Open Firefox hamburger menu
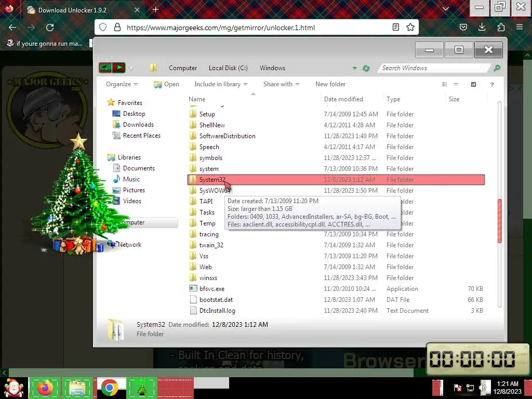532x399 pixels. 520,27
